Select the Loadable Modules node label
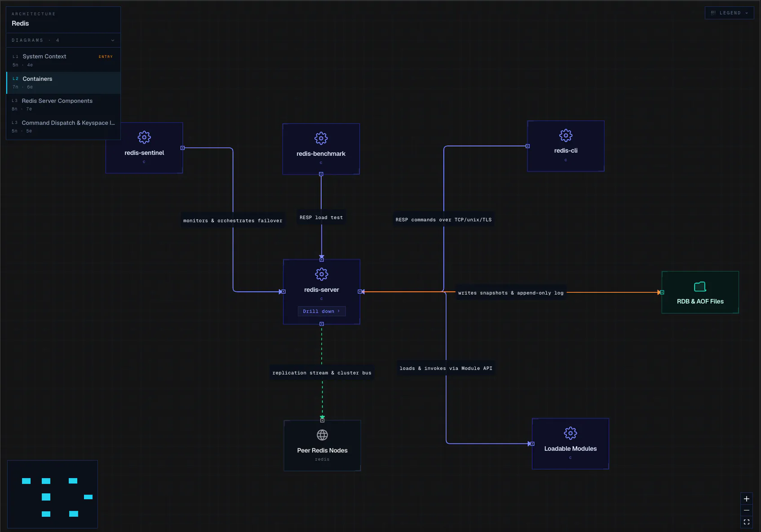This screenshot has width=761, height=532. [x=571, y=449]
